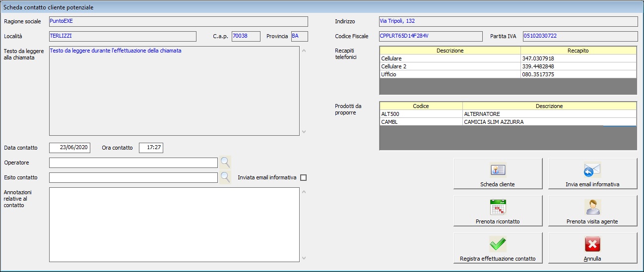Click the Indirizzo field Via Tripoli, 132
Image resolution: width=644 pixels, height=272 pixels.
pyautogui.click(x=508, y=21)
